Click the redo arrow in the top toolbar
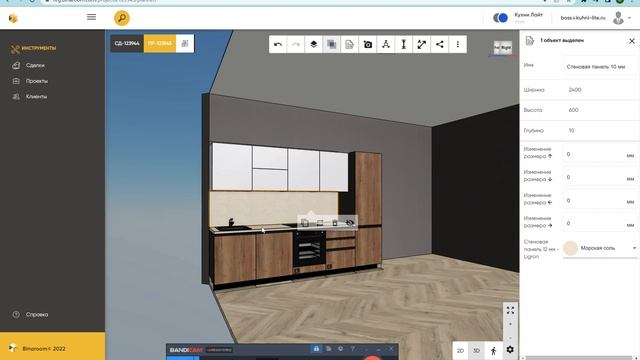 [296, 44]
